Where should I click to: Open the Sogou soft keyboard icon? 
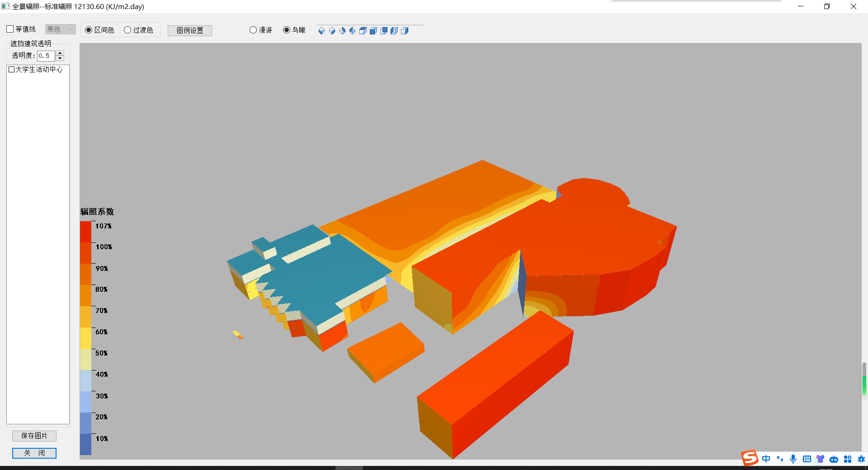pos(807,459)
